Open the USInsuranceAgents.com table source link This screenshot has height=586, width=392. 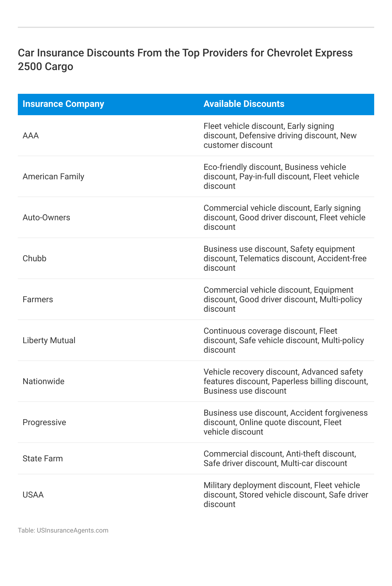click(x=72, y=530)
